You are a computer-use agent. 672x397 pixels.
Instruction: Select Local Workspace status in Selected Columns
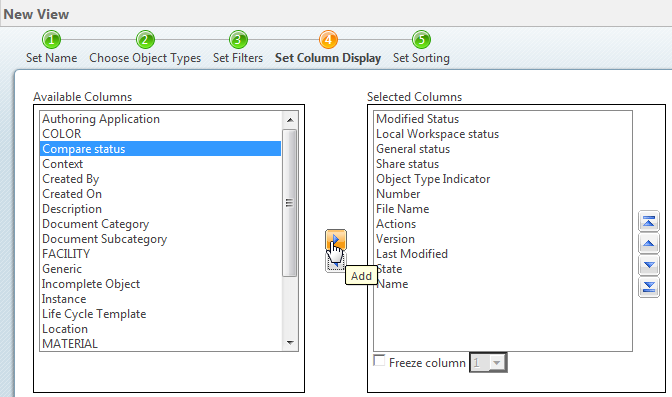click(x=503, y=134)
